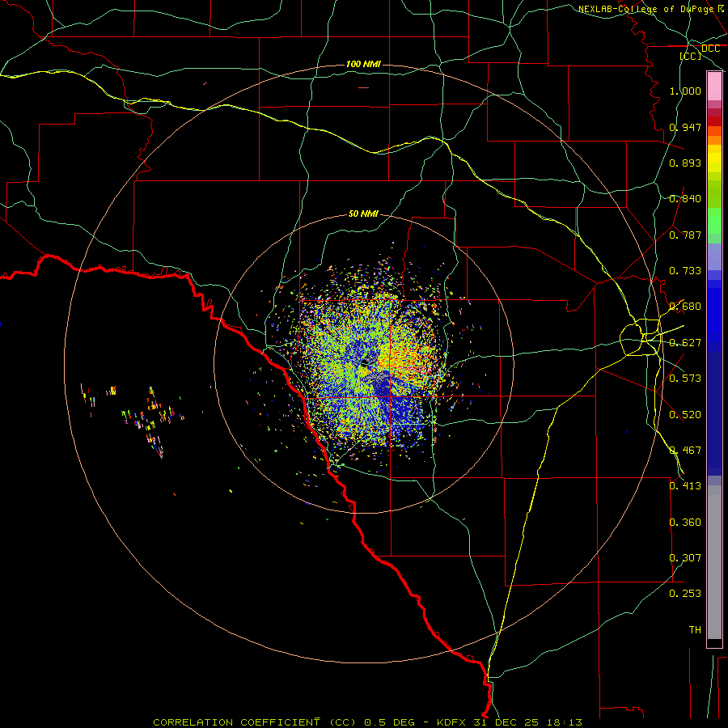Screen dimensions: 728x728
Task: Pick the red segment of the color bar
Action: [x=714, y=121]
